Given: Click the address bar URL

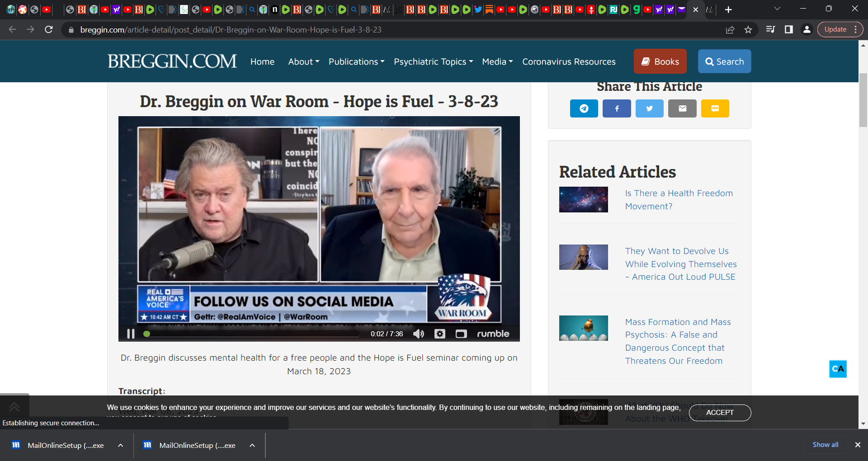Looking at the screenshot, I should [231, 30].
